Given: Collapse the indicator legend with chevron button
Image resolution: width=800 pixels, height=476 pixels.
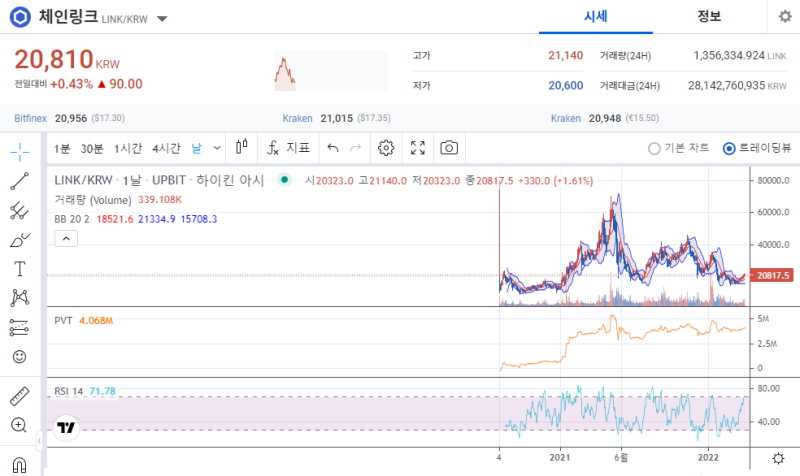Looking at the screenshot, I should coord(66,238).
